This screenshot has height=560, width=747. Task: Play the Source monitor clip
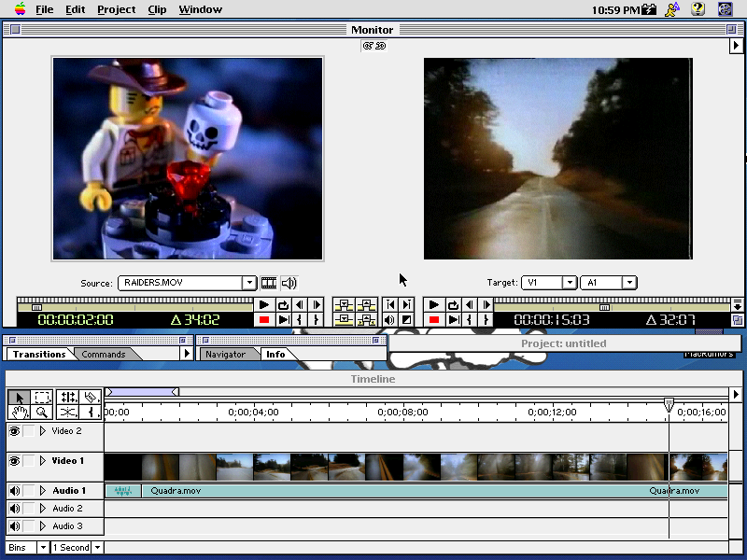[263, 305]
